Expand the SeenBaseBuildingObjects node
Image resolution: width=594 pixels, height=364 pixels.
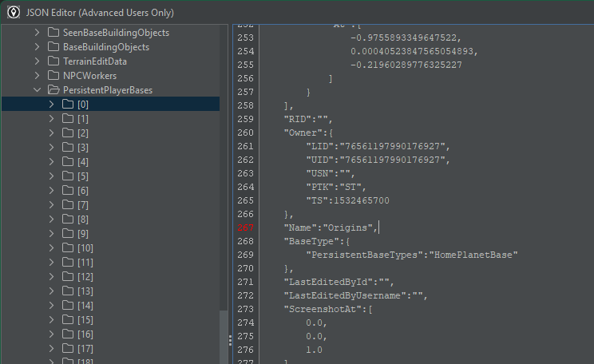37,33
